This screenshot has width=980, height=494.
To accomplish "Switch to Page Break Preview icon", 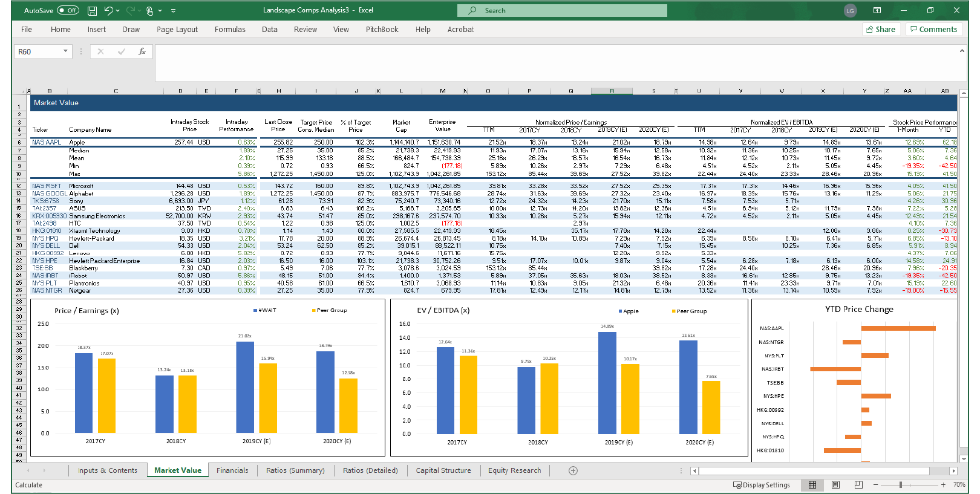I will click(x=858, y=485).
